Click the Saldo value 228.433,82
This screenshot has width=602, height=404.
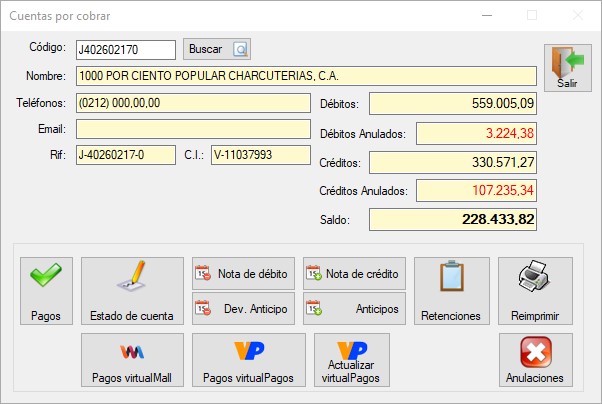453,219
